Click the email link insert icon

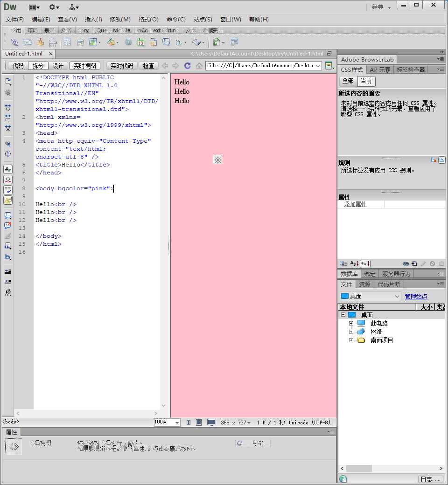(x=28, y=42)
